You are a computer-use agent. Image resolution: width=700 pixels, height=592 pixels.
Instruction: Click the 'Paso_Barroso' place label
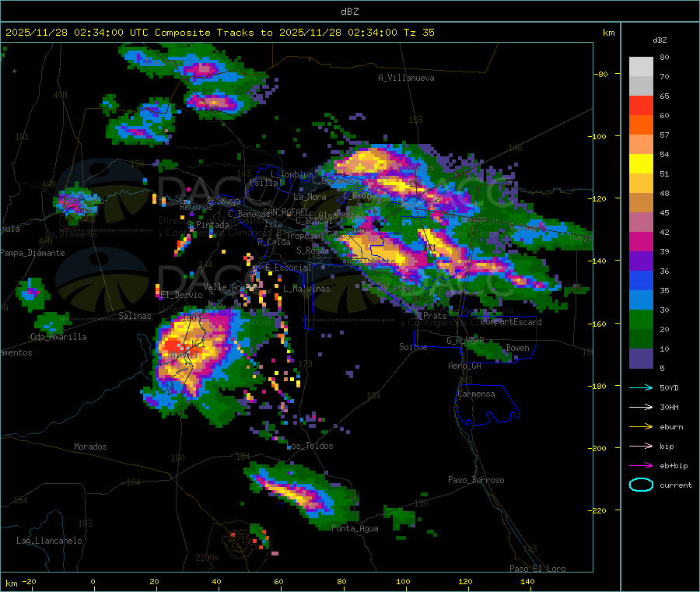coord(476,480)
